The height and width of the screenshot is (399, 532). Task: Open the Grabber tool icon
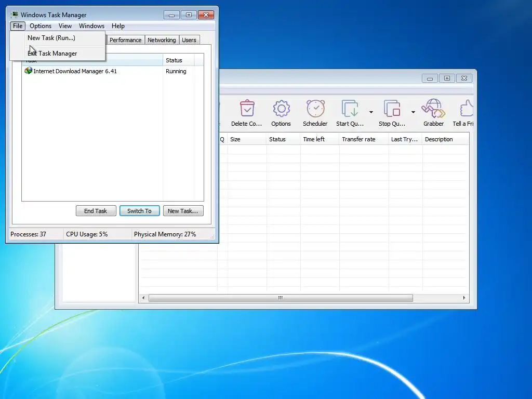pos(434,108)
